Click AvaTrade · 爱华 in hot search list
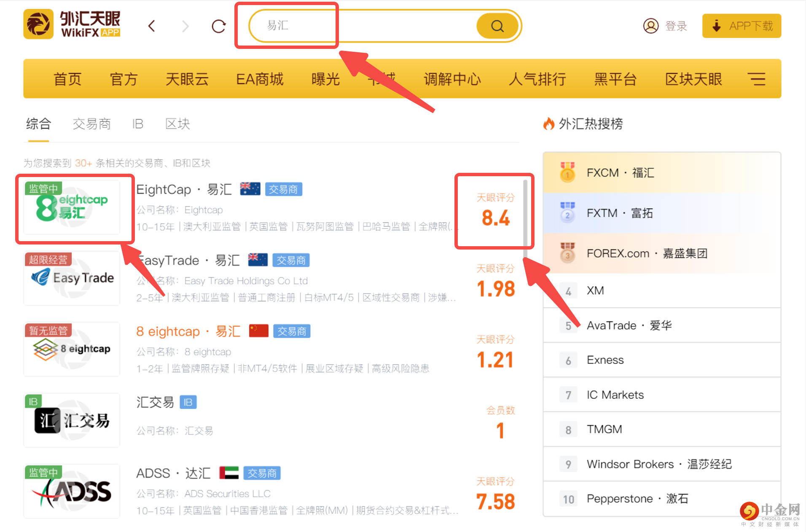Image resolution: width=806 pixels, height=532 pixels. tap(629, 325)
